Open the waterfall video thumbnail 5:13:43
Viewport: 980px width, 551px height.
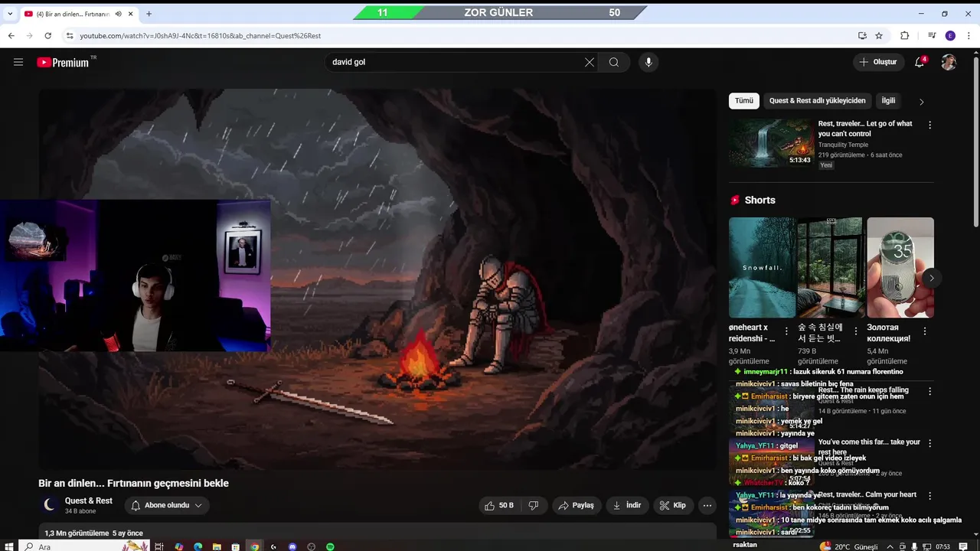pos(770,142)
